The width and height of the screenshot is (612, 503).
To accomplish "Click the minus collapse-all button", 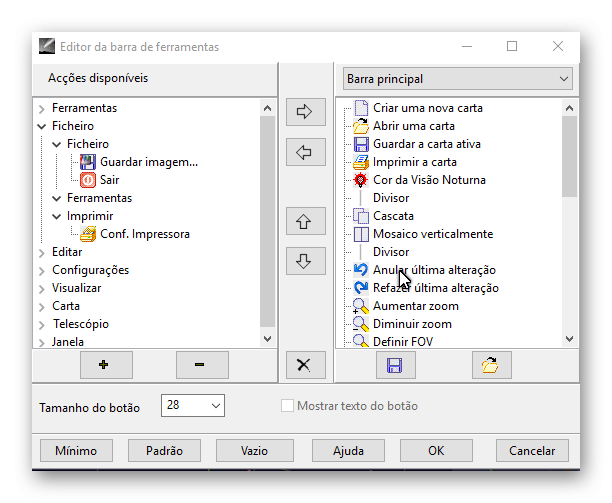I will point(202,365).
